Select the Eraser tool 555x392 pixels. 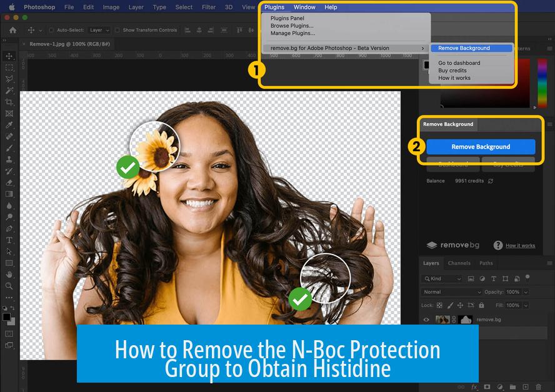tap(9, 182)
